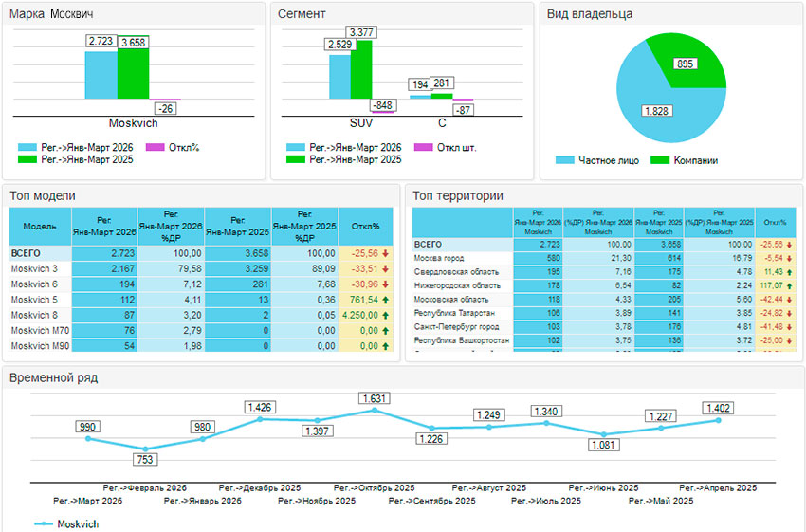Click red down arrow in Moskvich 3 row
Image resolution: width=806 pixels, height=532 pixels.
tap(386, 268)
